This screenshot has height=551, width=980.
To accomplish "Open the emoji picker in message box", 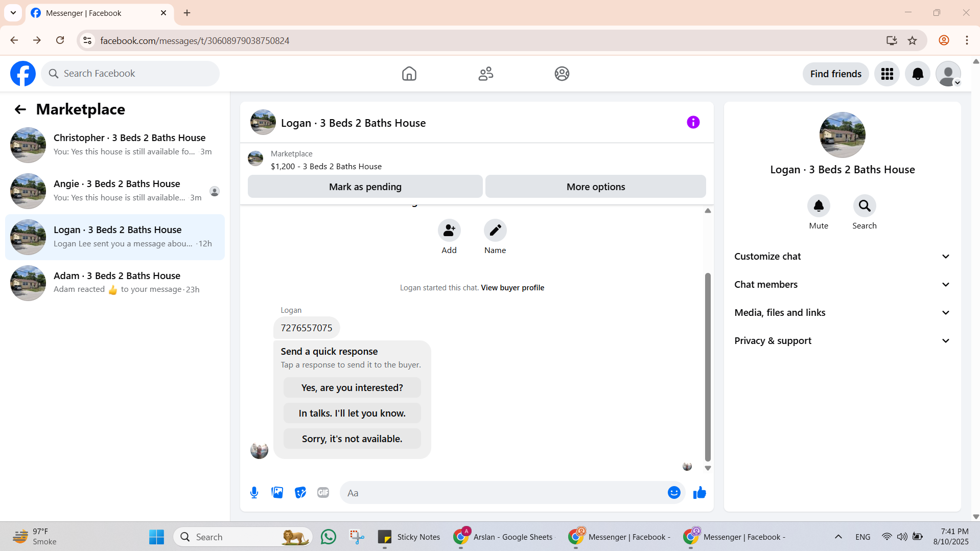I will click(x=674, y=493).
